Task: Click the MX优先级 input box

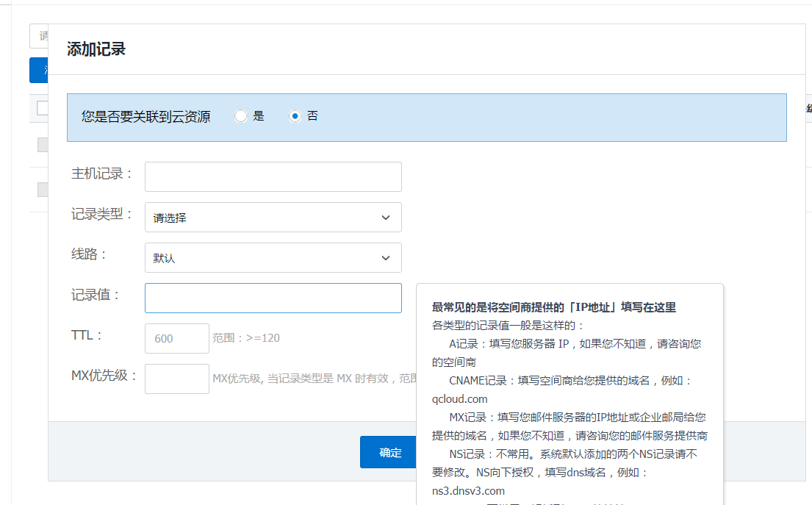Action: click(x=176, y=379)
